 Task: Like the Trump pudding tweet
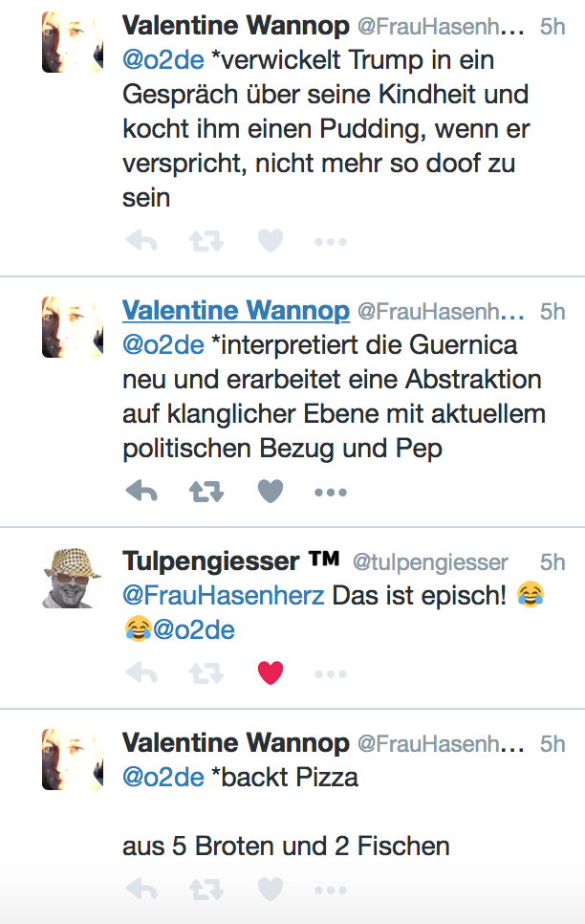271,241
